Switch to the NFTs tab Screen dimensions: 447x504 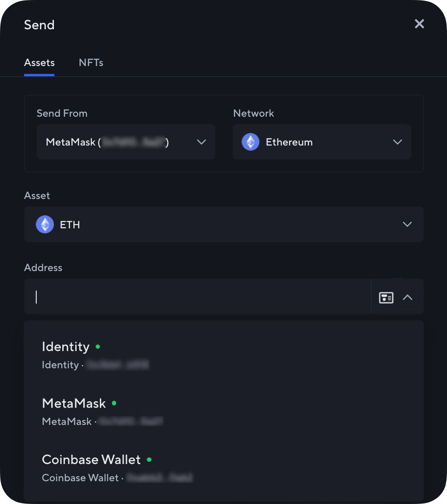point(91,62)
